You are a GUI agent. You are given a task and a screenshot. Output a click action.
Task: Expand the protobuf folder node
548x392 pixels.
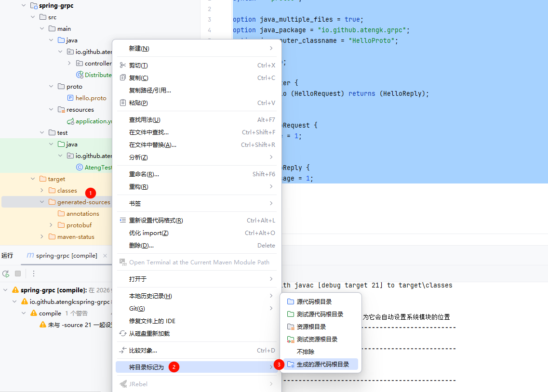click(51, 225)
